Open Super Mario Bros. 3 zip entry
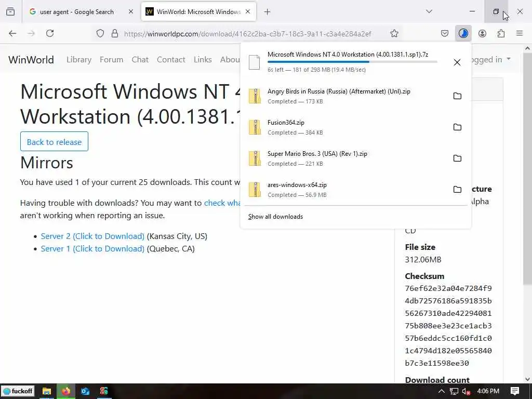Image resolution: width=532 pixels, height=399 pixels. coord(344,158)
